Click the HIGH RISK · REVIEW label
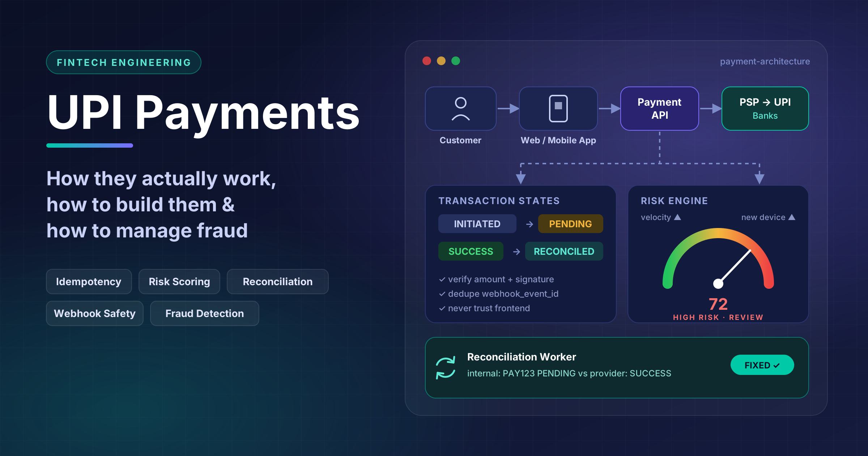868x456 pixels. [718, 317]
